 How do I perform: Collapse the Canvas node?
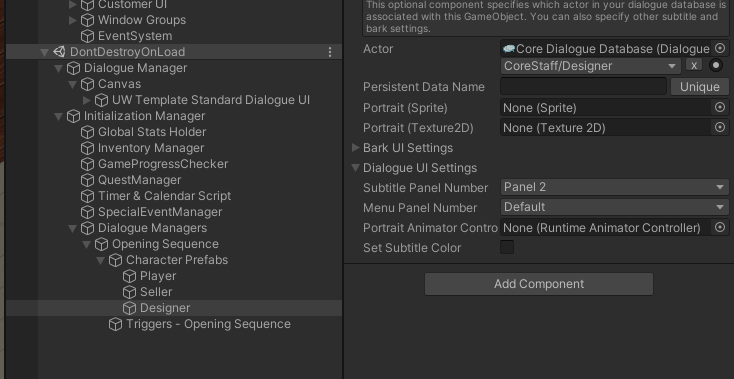click(73, 84)
